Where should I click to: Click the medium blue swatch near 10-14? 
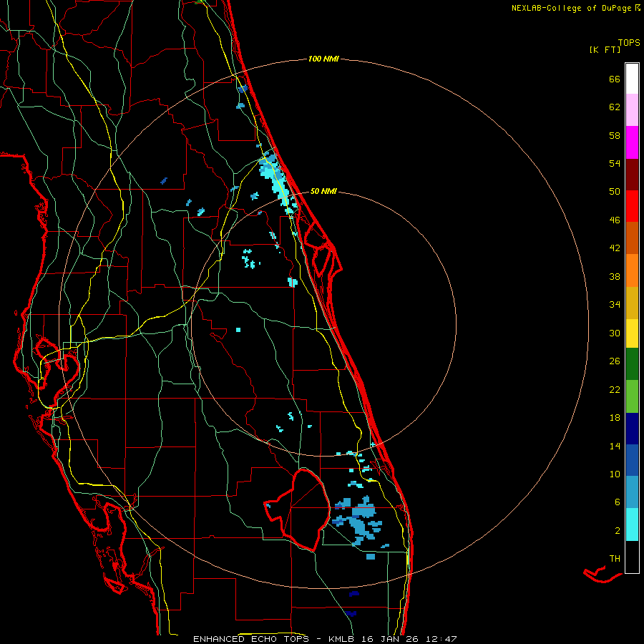pyautogui.click(x=632, y=460)
